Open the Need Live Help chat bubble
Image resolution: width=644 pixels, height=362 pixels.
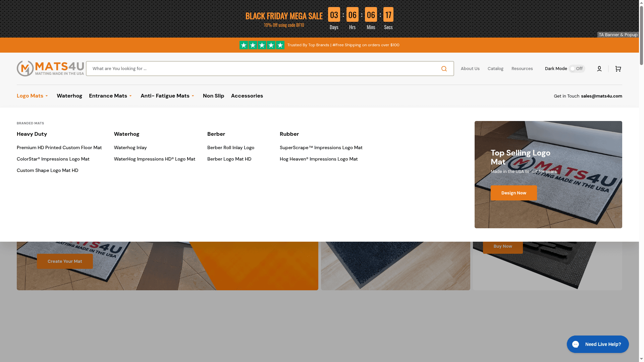tap(597, 344)
